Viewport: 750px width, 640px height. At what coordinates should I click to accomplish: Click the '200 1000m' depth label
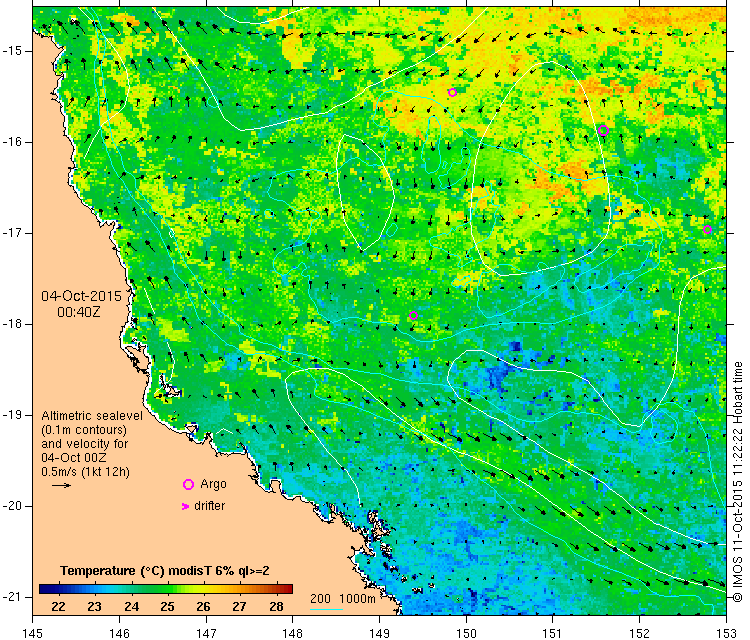tap(342, 598)
